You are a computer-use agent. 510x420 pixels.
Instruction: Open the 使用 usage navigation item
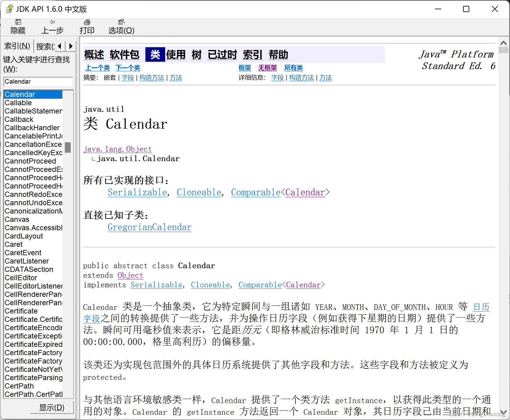coord(176,55)
